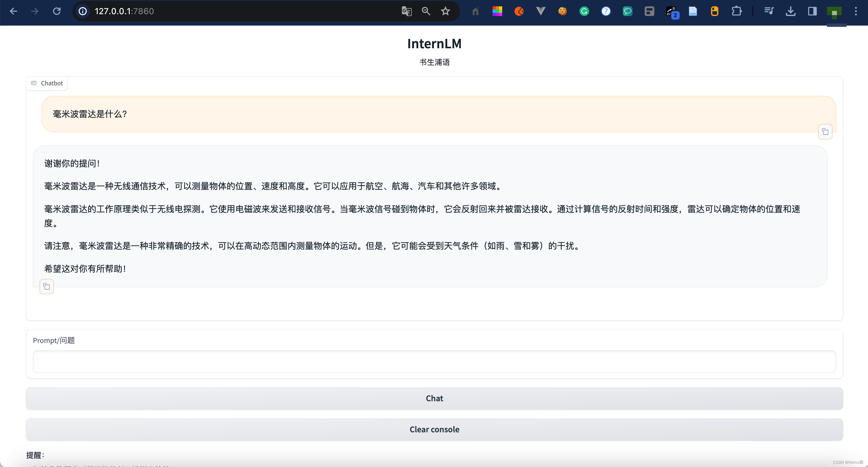Open the teal chat bubble extension

click(x=627, y=11)
